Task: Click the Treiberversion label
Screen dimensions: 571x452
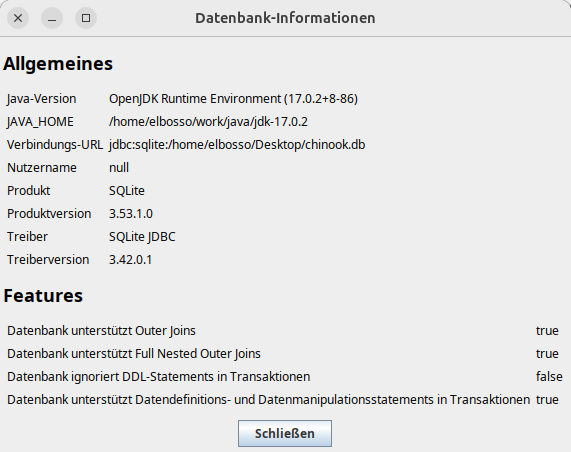Action: pos(48,259)
